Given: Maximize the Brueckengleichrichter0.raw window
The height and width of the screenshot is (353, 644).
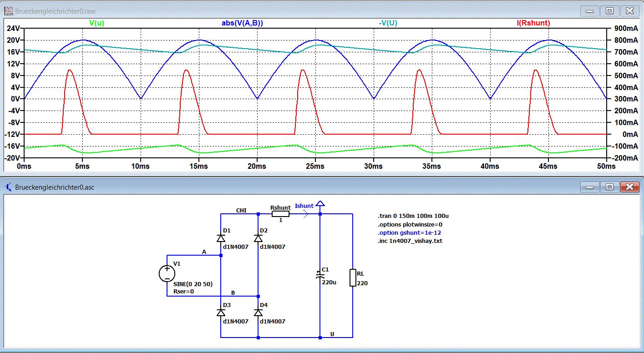Looking at the screenshot, I should 610,10.
